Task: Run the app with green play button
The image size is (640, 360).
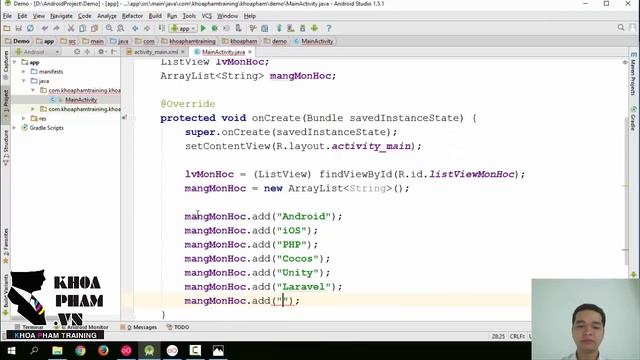Action: 203,28
